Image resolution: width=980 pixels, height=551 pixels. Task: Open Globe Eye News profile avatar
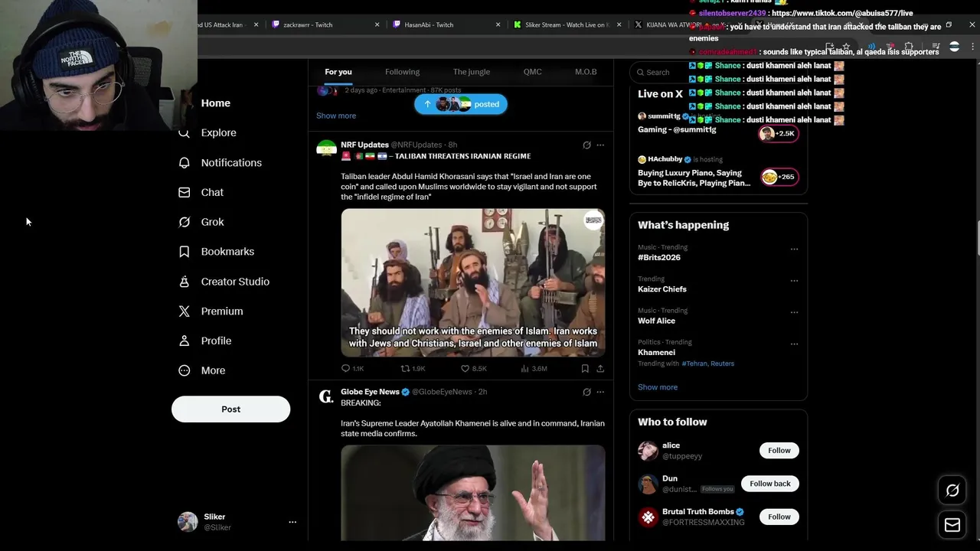327,396
